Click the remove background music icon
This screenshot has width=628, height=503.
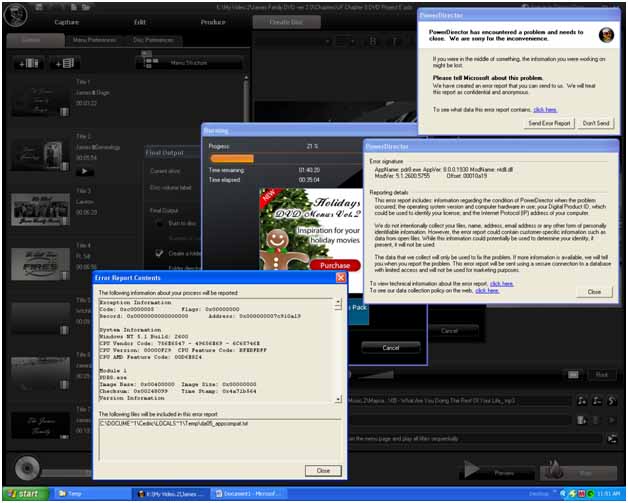tap(597, 401)
